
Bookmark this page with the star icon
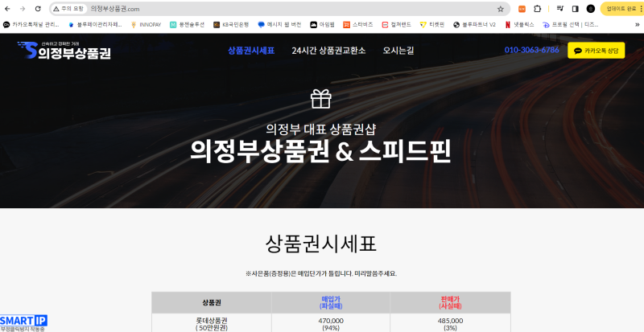[500, 9]
